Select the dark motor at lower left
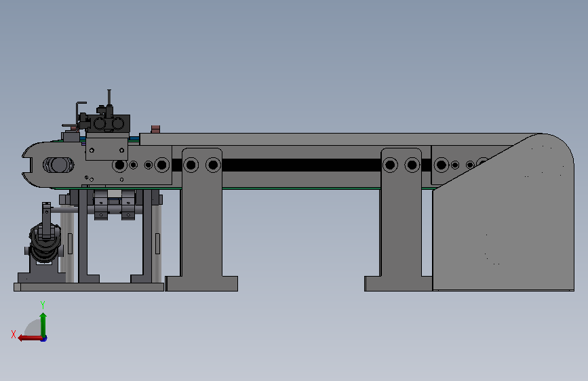 tap(45, 242)
